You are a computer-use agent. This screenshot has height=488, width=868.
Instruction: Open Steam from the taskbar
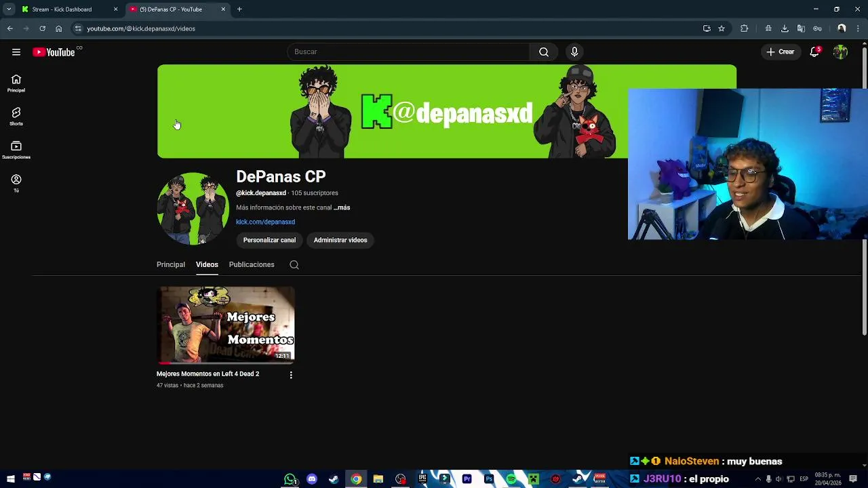(x=334, y=479)
